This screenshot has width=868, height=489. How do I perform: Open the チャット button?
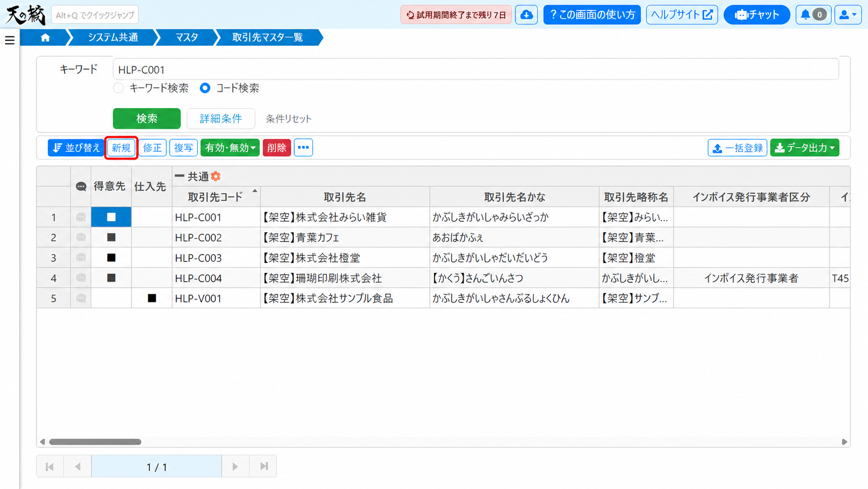pyautogui.click(x=757, y=15)
